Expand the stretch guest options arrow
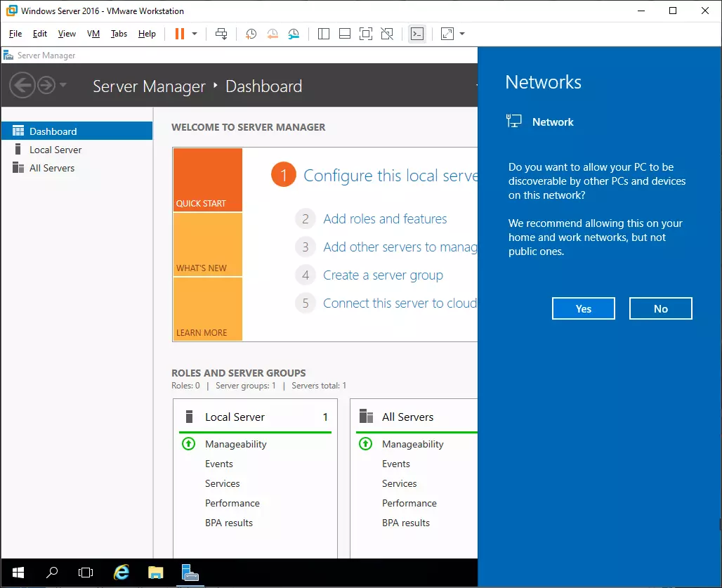 coord(462,34)
